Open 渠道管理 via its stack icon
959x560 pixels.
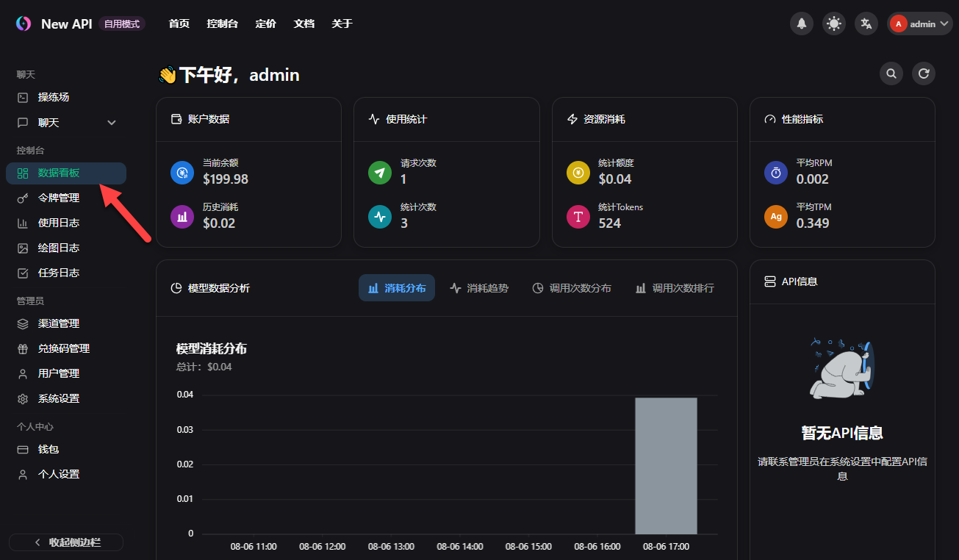pos(23,323)
